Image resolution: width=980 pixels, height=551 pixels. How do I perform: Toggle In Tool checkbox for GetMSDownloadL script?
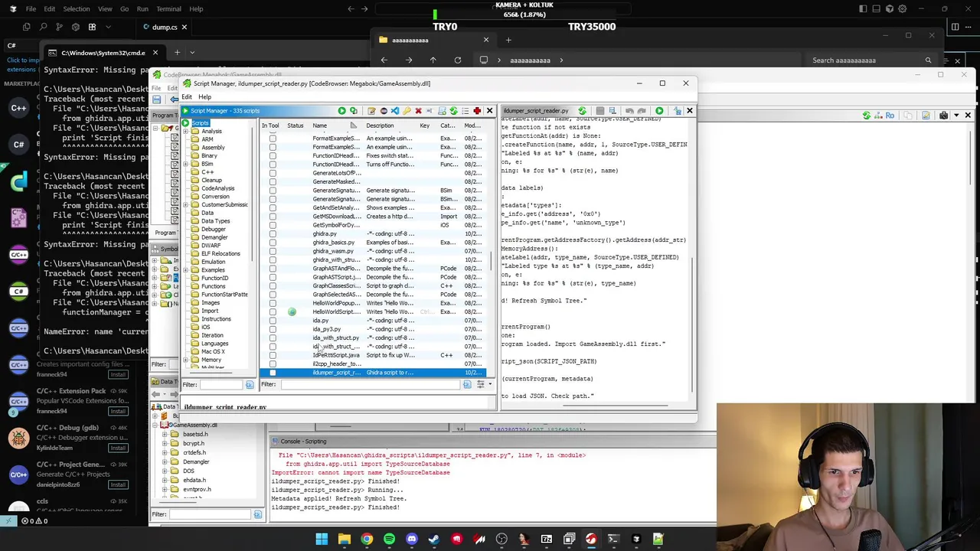273,217
